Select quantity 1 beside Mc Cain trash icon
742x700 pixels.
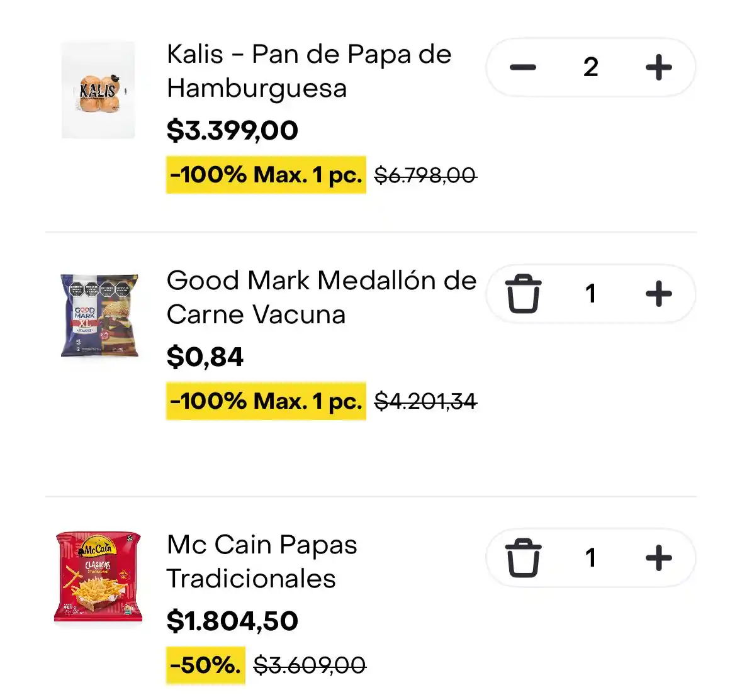tap(590, 557)
